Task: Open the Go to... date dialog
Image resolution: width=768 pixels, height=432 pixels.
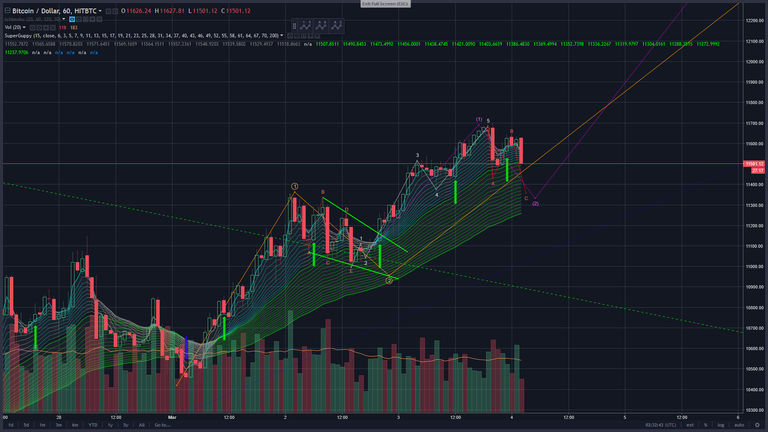Action: click(163, 425)
